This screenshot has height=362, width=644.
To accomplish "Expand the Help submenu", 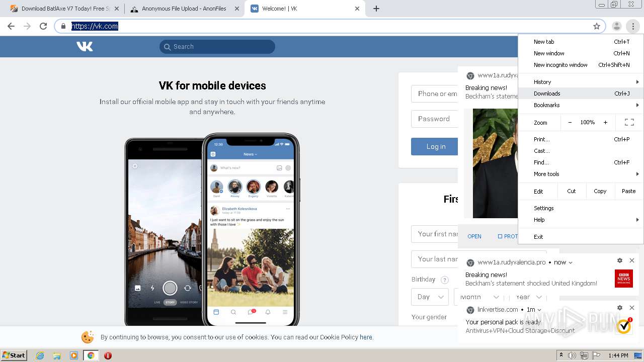I will pyautogui.click(x=581, y=220).
